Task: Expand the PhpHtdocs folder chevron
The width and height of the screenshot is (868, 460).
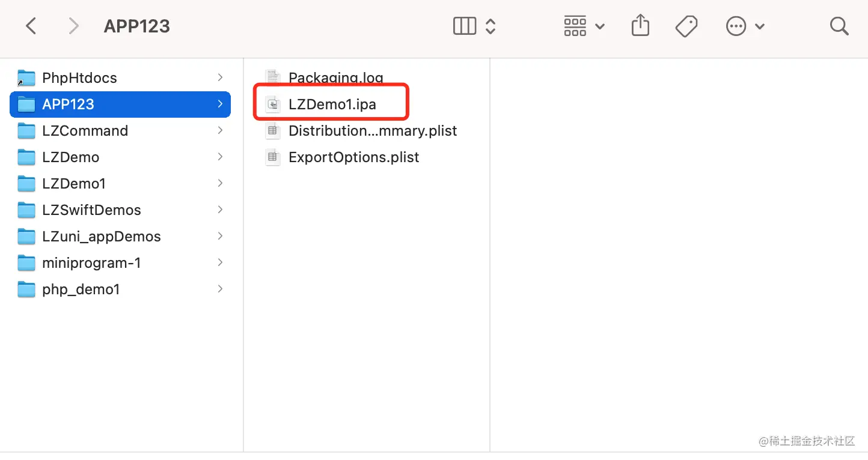Action: (x=220, y=77)
